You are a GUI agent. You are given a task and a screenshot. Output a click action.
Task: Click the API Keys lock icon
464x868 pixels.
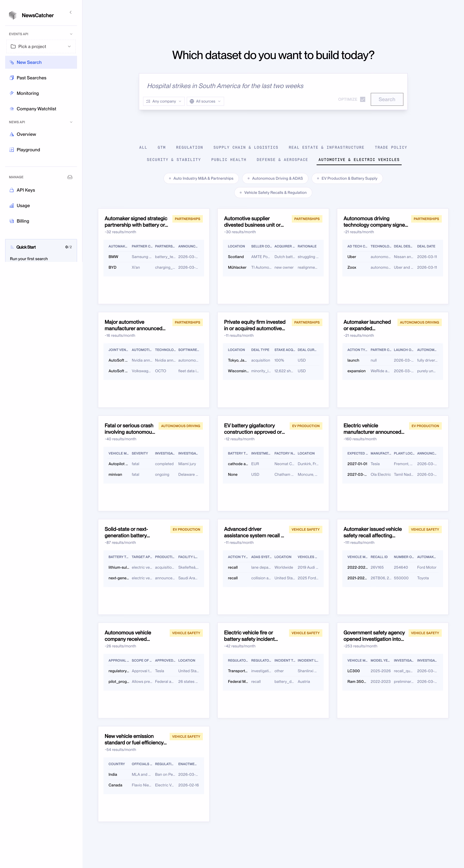click(12, 190)
